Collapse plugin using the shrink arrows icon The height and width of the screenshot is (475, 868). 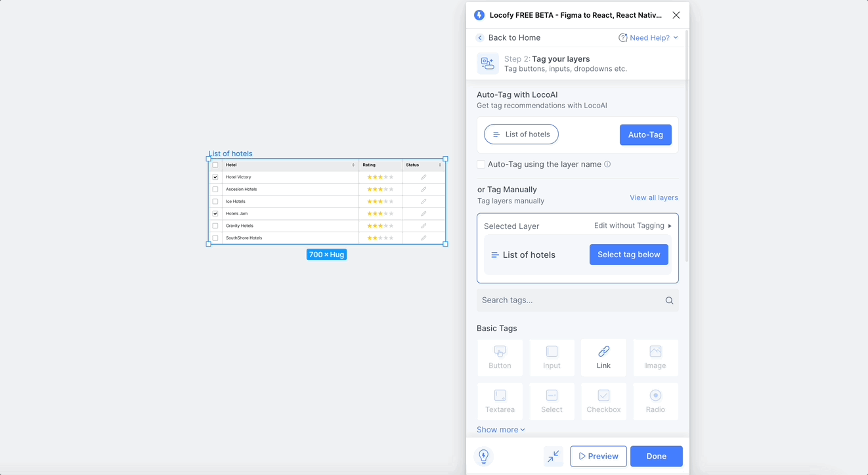(553, 456)
